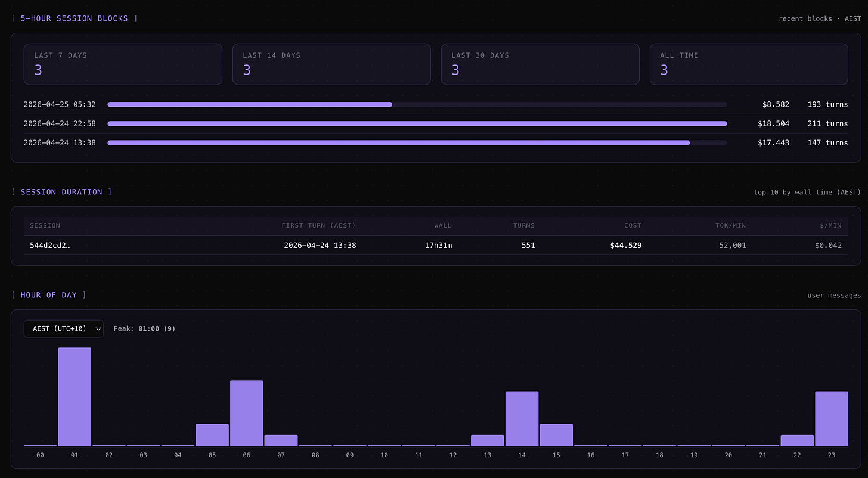Click the hour 06 bar in chart
This screenshot has height=478, width=868.
click(x=247, y=413)
